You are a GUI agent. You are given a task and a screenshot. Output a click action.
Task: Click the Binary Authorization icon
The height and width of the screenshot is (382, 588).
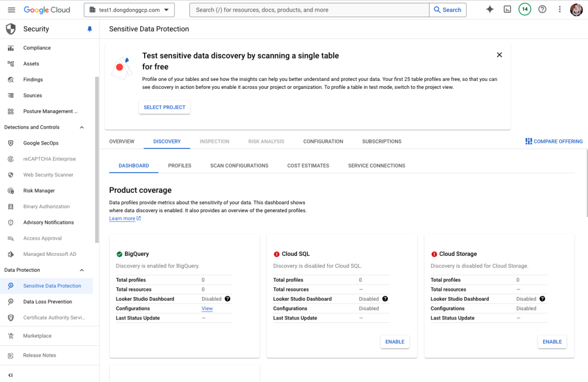click(x=11, y=206)
